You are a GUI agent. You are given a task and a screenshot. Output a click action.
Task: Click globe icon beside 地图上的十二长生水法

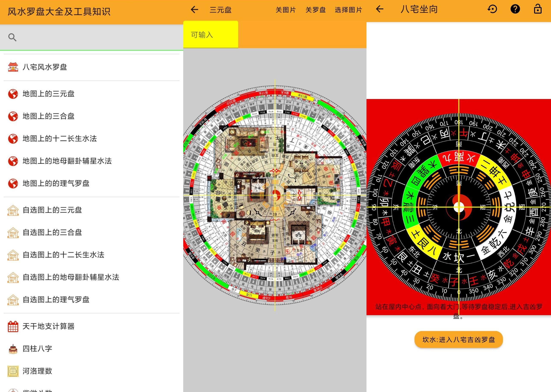(x=13, y=139)
